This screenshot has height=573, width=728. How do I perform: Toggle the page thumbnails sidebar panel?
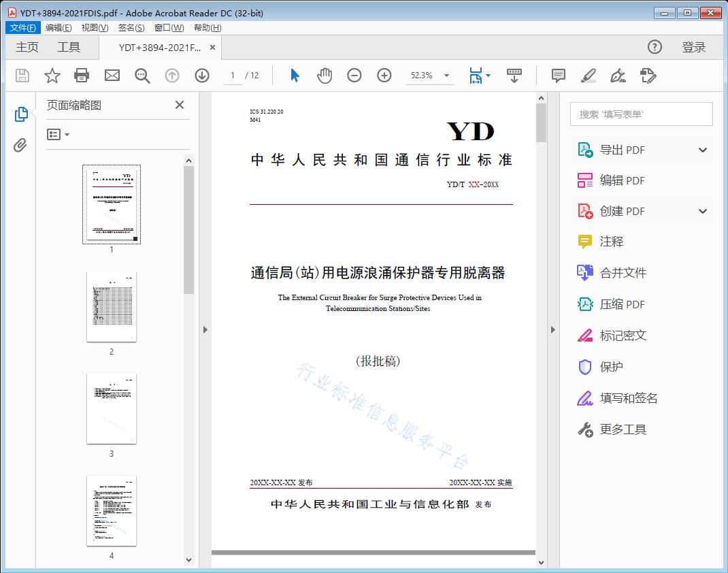point(21,114)
